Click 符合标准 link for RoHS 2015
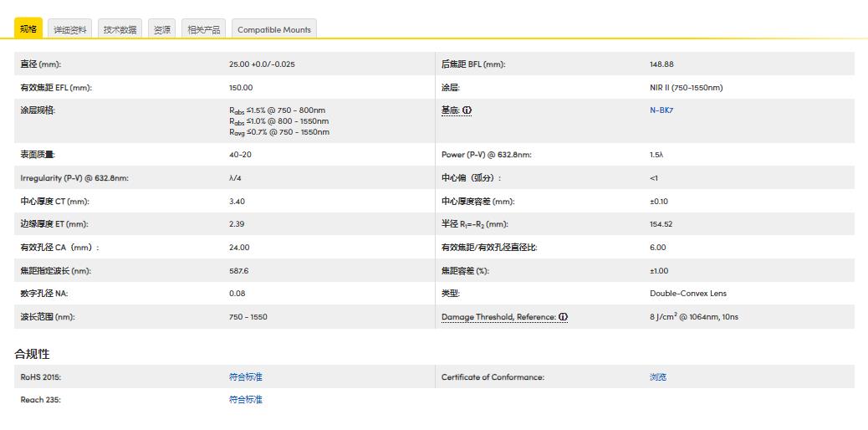This screenshot has width=868, height=430. 245,377
